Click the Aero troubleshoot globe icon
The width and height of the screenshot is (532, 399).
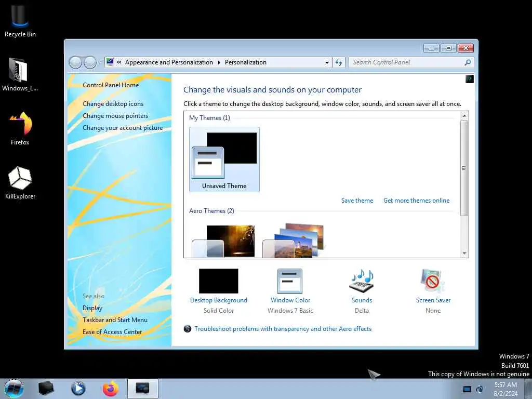(x=187, y=329)
